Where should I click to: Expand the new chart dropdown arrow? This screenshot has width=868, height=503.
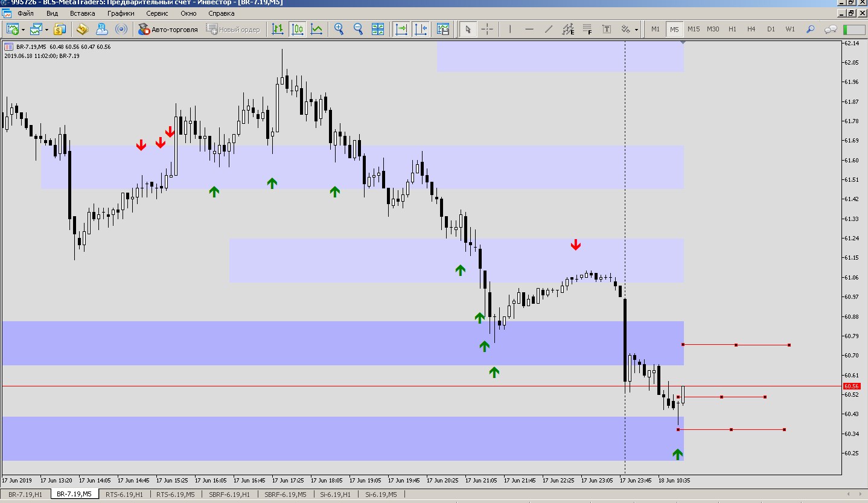click(23, 29)
